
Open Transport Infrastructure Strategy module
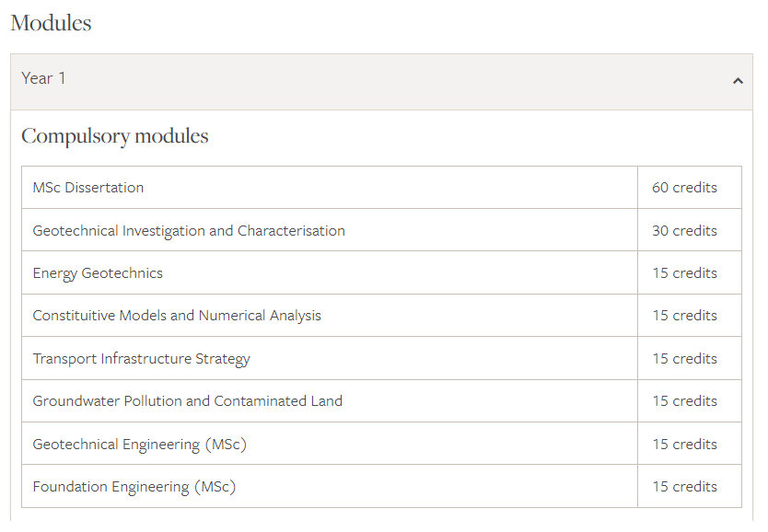click(141, 359)
